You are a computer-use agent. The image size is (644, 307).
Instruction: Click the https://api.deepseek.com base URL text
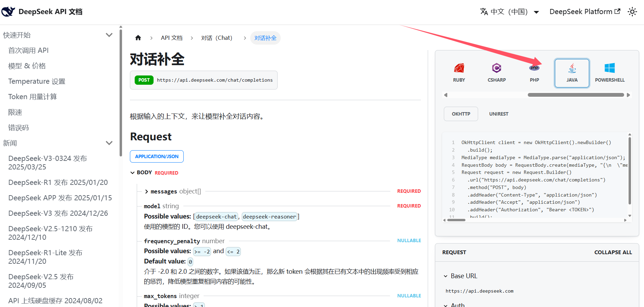click(x=479, y=291)
